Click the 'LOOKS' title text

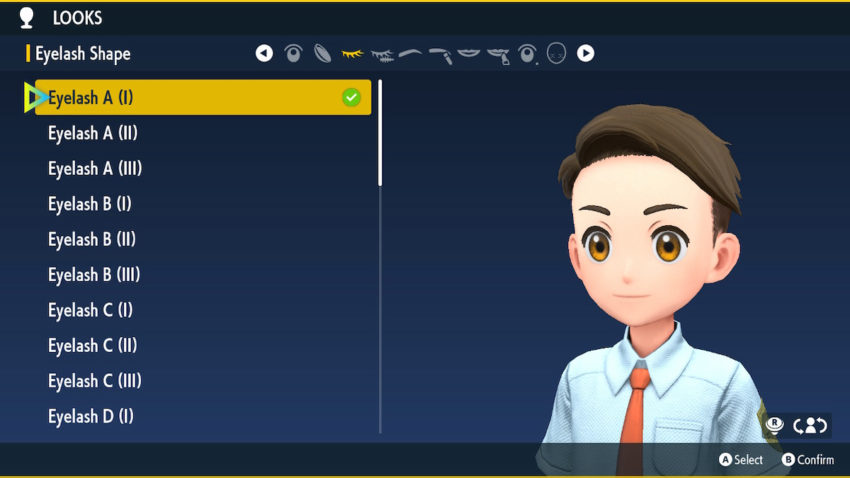tap(78, 18)
